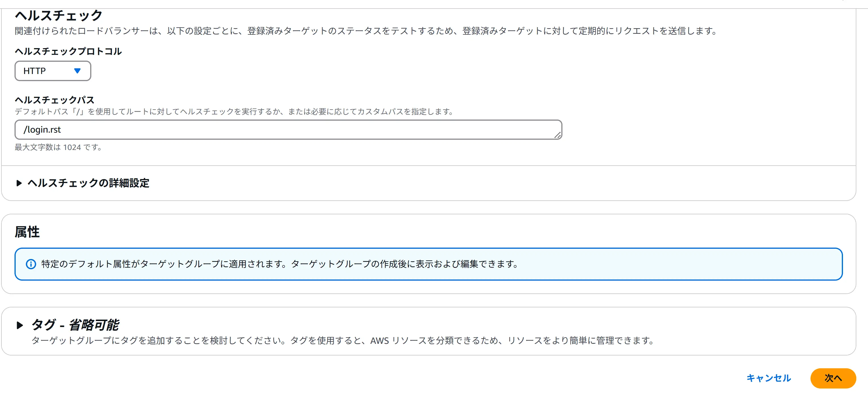868x405 pixels.
Task: Click the 最大文字数は 1024 です hint text
Action: click(58, 147)
